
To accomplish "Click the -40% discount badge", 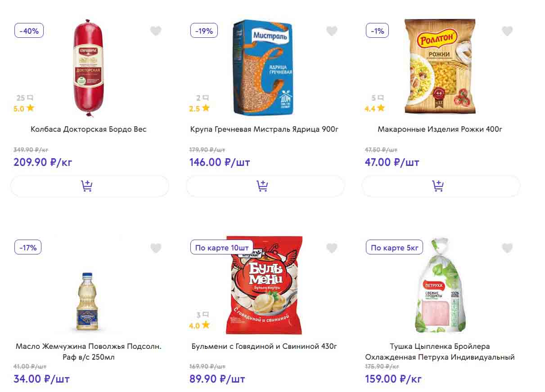I will tap(29, 31).
